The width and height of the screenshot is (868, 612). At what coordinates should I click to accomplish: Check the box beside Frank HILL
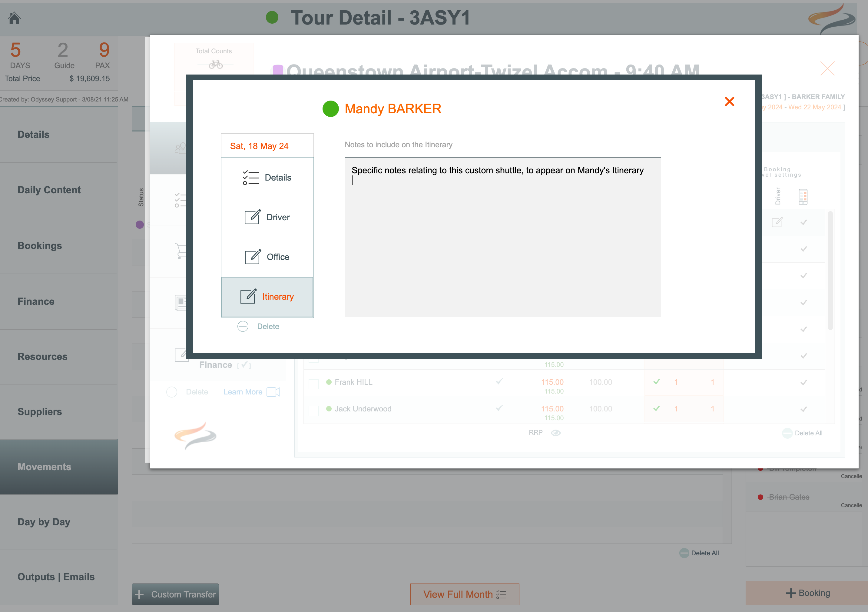tap(313, 384)
